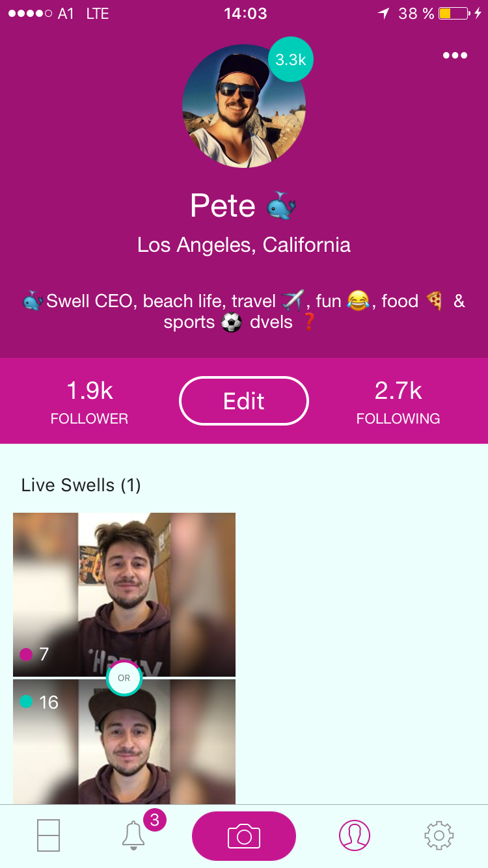Vote for the bottom photo option with 16 votes

click(x=124, y=742)
